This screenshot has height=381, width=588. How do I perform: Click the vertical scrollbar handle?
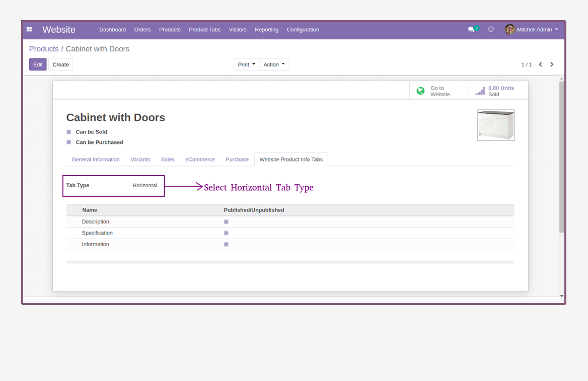click(561, 157)
